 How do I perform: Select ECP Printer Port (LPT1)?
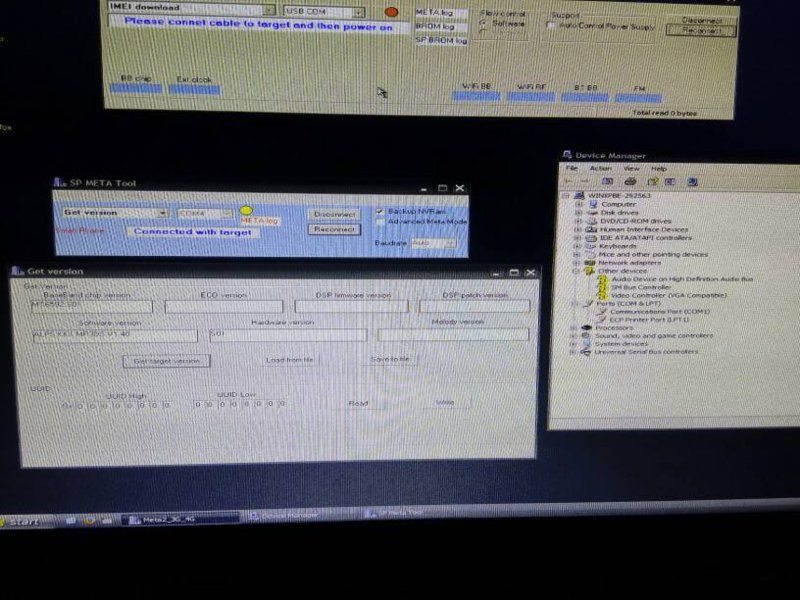tap(649, 320)
